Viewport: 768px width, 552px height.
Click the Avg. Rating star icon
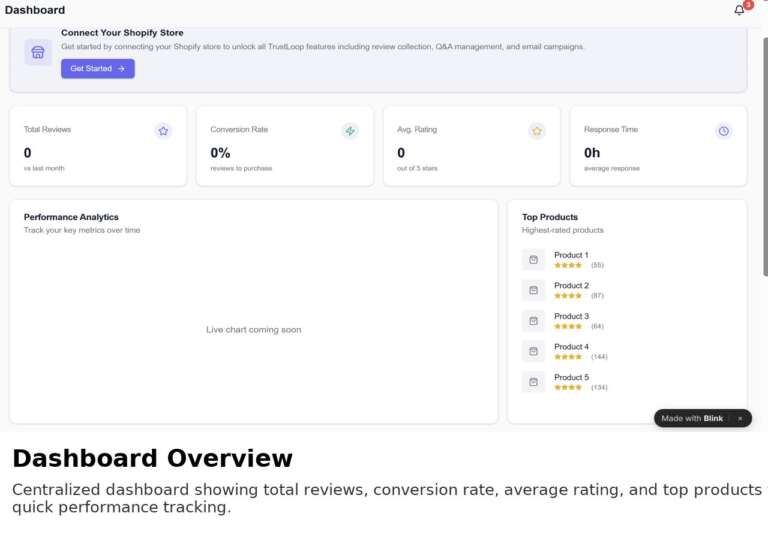coord(537,131)
